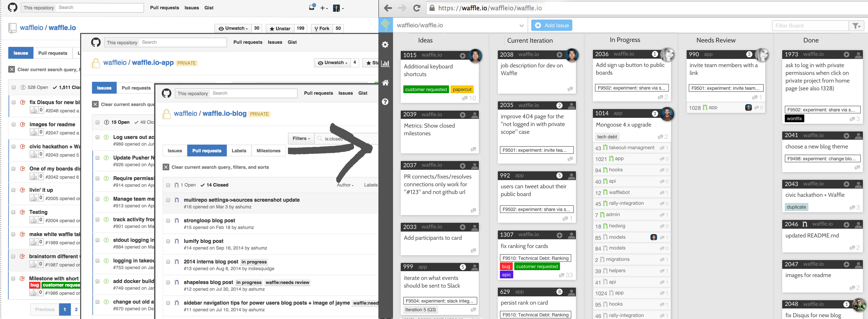Screen dimensions: 868x319
Task: Open the metrics bar chart in Waffle sidebar
Action: 385,64
